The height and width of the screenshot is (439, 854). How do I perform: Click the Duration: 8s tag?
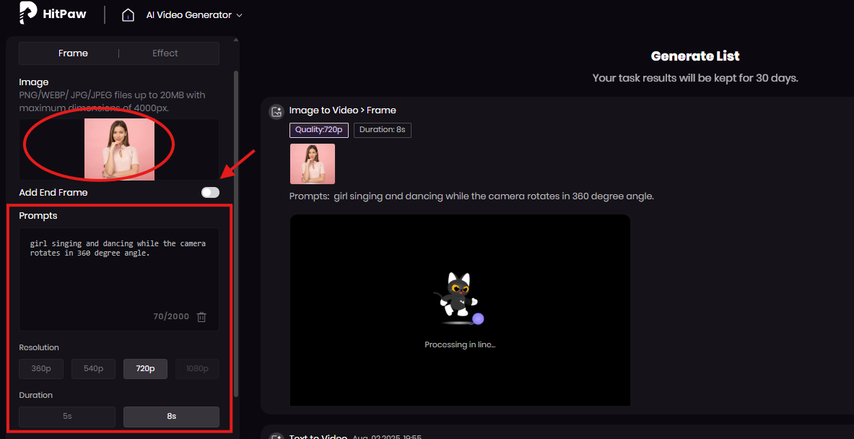(382, 130)
